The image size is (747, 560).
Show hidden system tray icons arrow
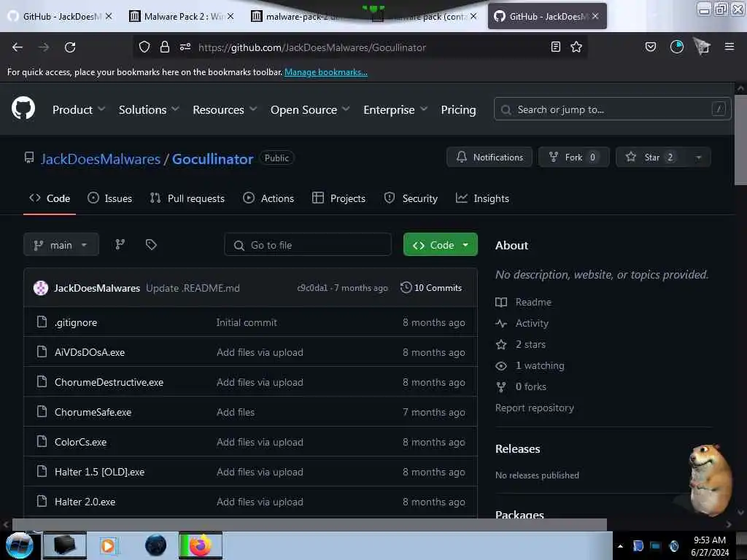[620, 546]
